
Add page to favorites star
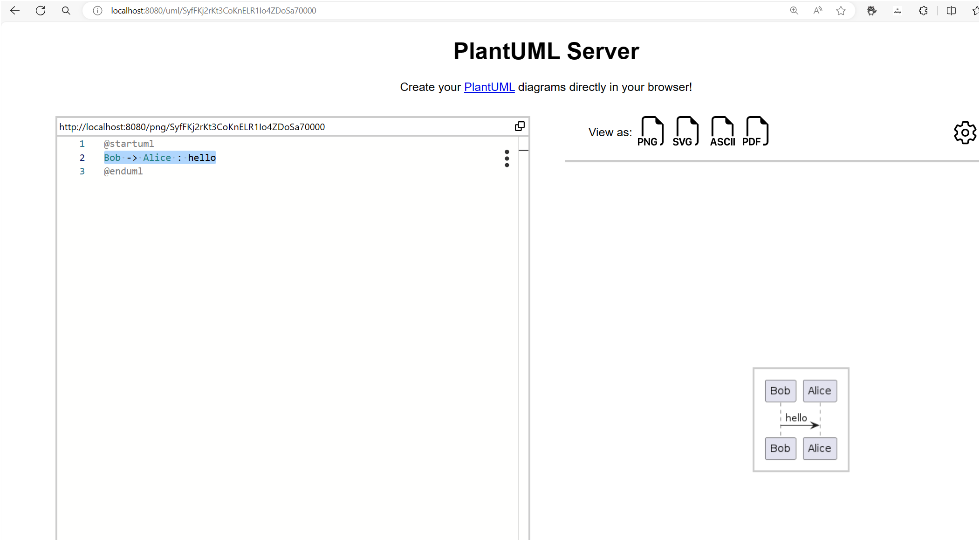pos(841,11)
